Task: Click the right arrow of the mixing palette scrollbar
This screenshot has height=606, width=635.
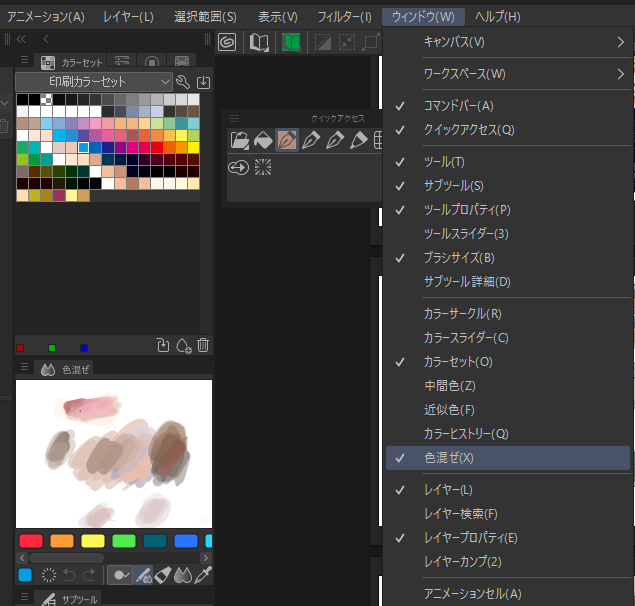Action: pyautogui.click(x=206, y=557)
